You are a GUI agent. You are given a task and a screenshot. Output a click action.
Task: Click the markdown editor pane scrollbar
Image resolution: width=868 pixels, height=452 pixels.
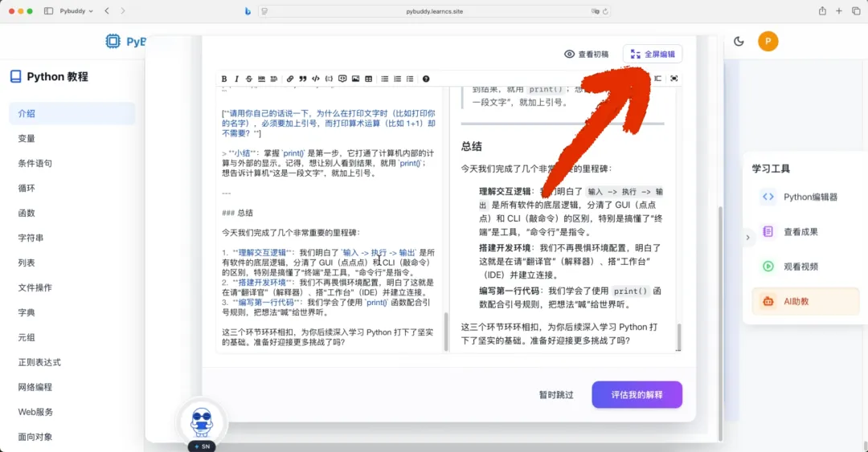coord(446,332)
